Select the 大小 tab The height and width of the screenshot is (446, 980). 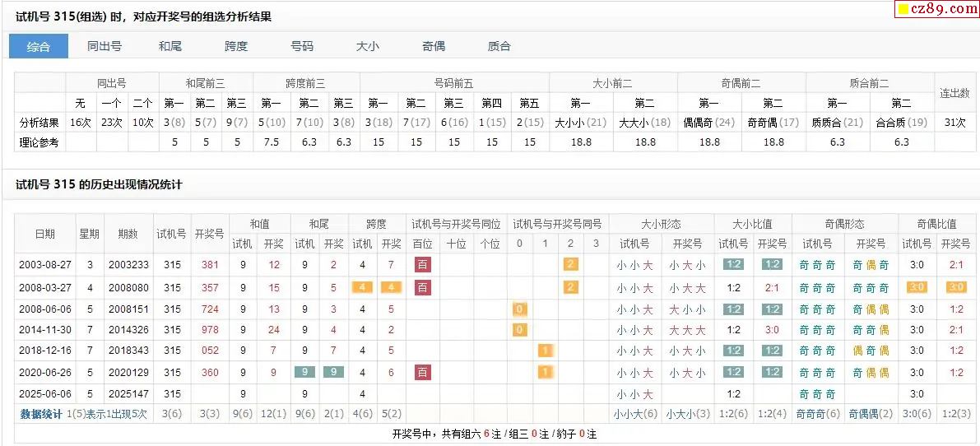tap(368, 46)
